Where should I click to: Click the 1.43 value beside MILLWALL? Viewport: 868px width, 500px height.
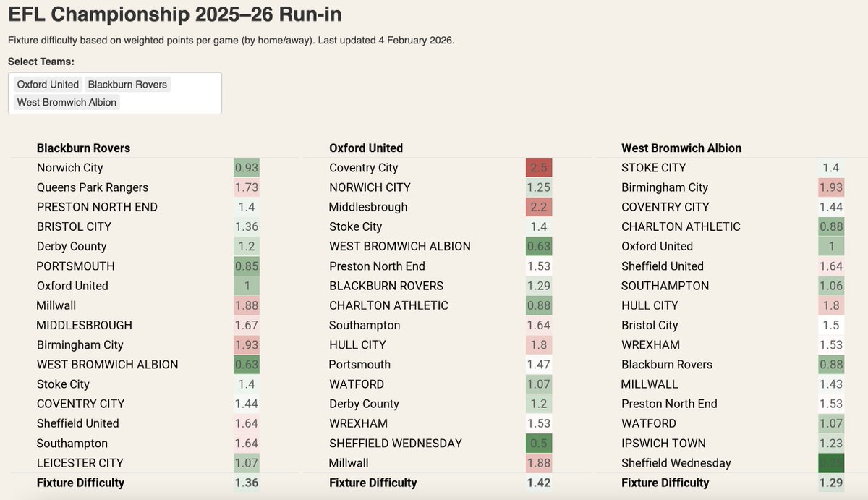coord(831,384)
